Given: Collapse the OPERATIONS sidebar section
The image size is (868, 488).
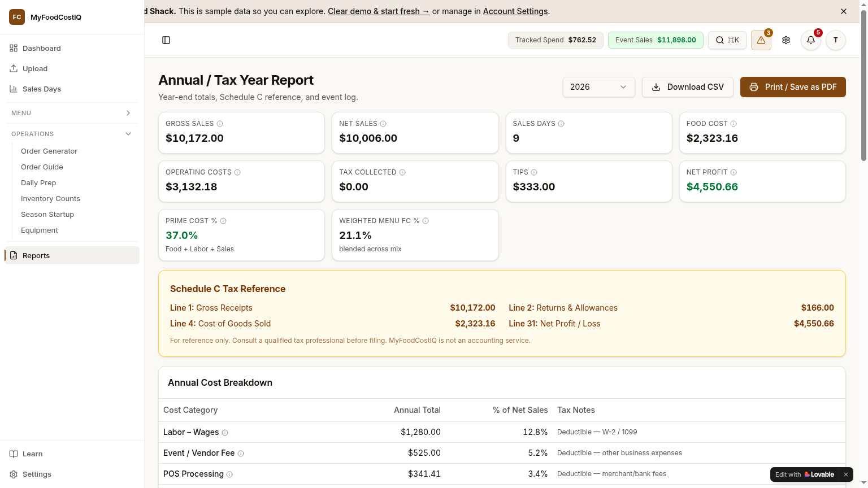Looking at the screenshot, I should coord(72,134).
